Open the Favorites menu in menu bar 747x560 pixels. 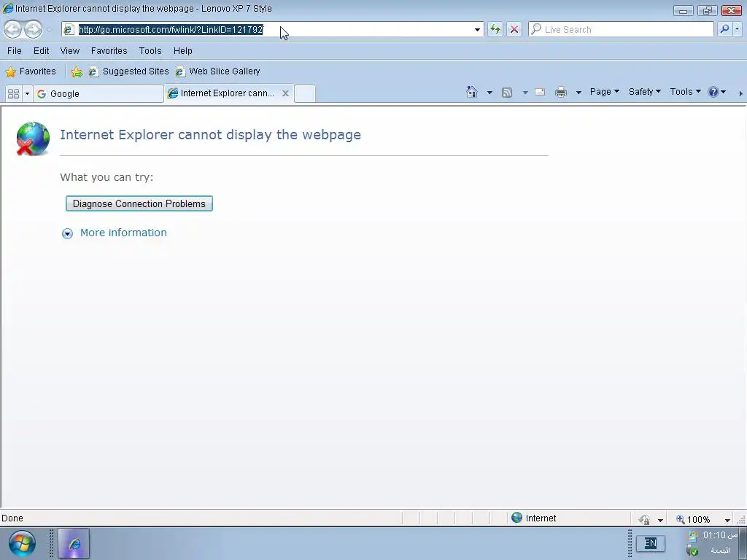point(109,50)
